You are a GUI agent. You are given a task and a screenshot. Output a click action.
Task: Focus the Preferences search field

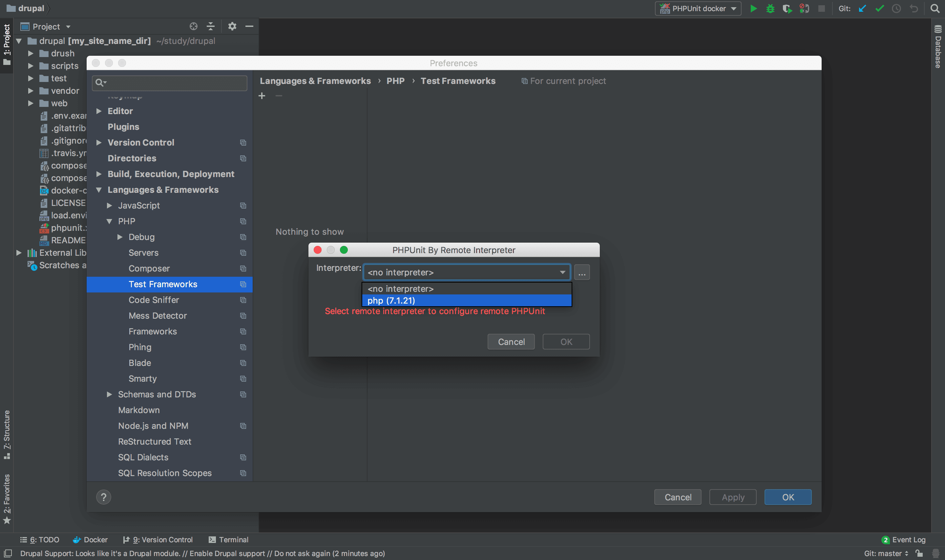[x=170, y=83]
